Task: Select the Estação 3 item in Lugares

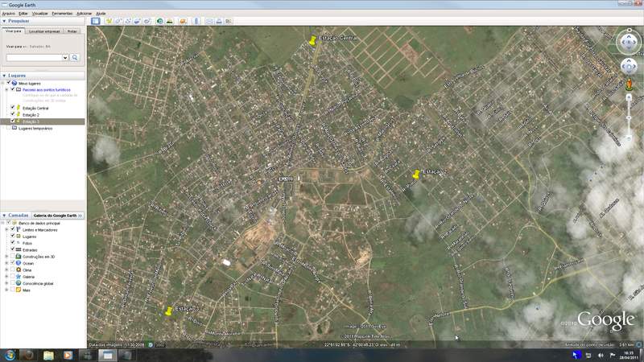Action: [31, 121]
